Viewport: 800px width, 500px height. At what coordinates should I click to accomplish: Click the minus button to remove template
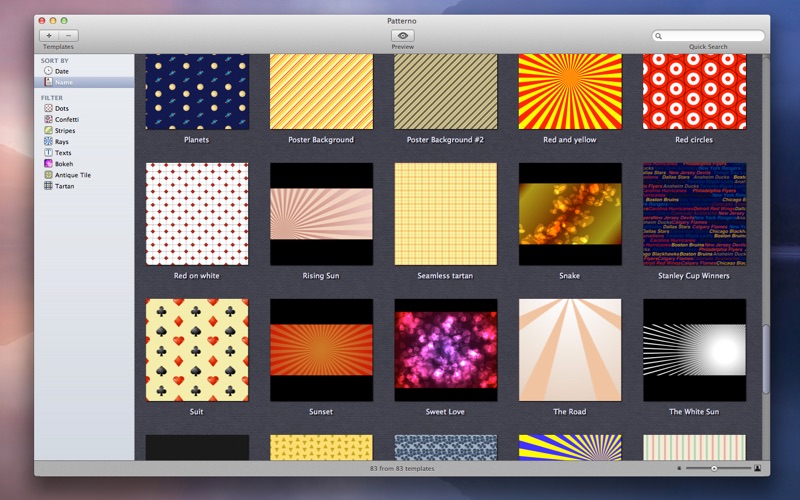pyautogui.click(x=68, y=35)
